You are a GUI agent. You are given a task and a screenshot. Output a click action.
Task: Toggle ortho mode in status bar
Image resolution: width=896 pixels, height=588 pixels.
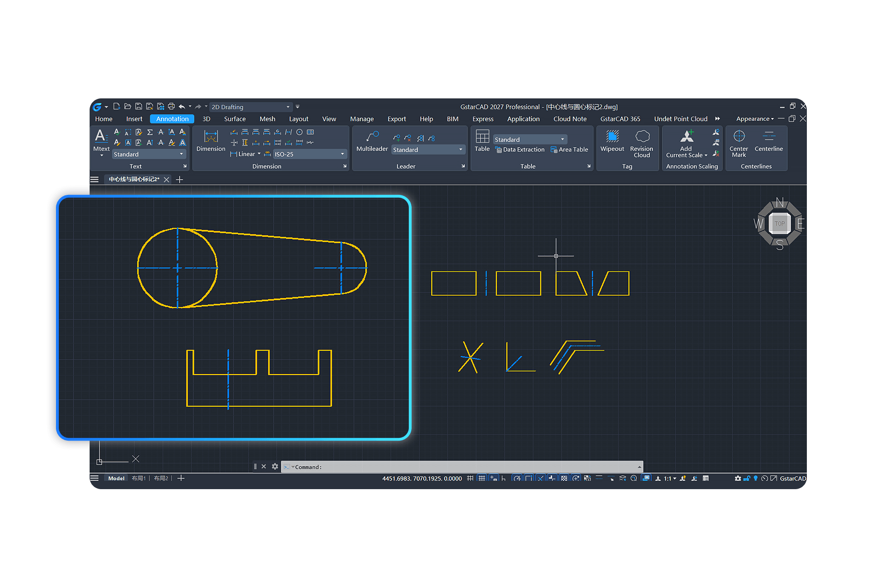tap(504, 478)
